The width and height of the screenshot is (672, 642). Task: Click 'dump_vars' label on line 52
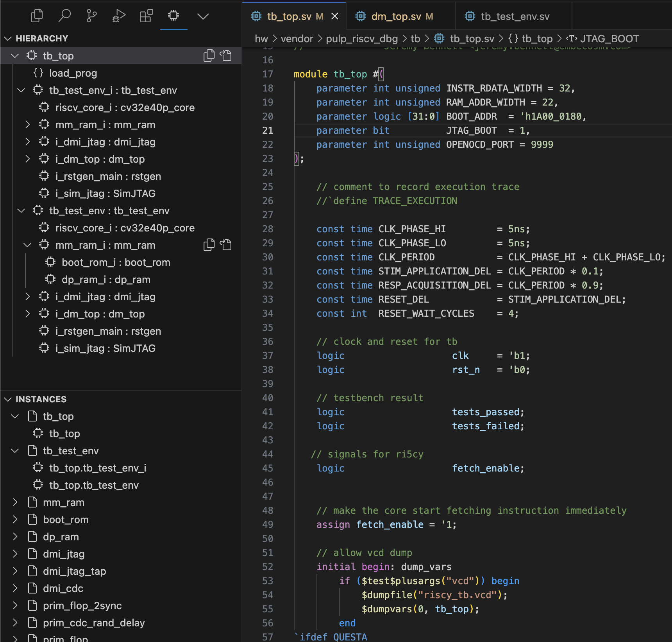click(426, 567)
